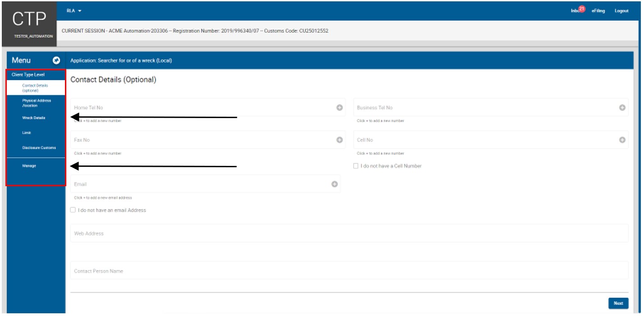Open the Inbox notification badge
The height and width of the screenshot is (316, 644).
tap(582, 9)
